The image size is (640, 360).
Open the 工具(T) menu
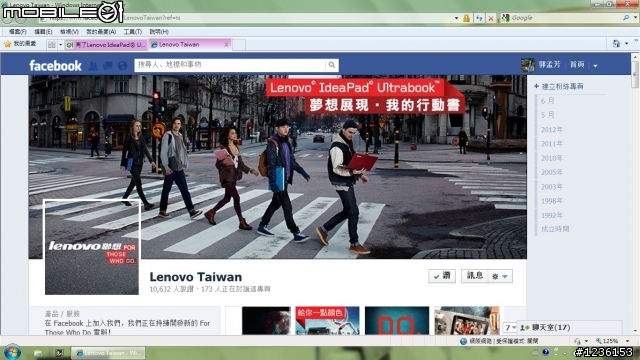tap(133, 31)
